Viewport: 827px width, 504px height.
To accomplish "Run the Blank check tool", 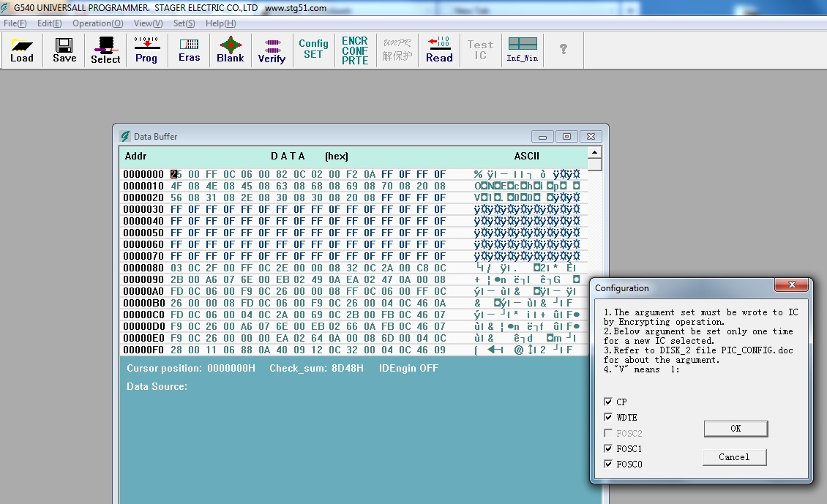I will [231, 50].
